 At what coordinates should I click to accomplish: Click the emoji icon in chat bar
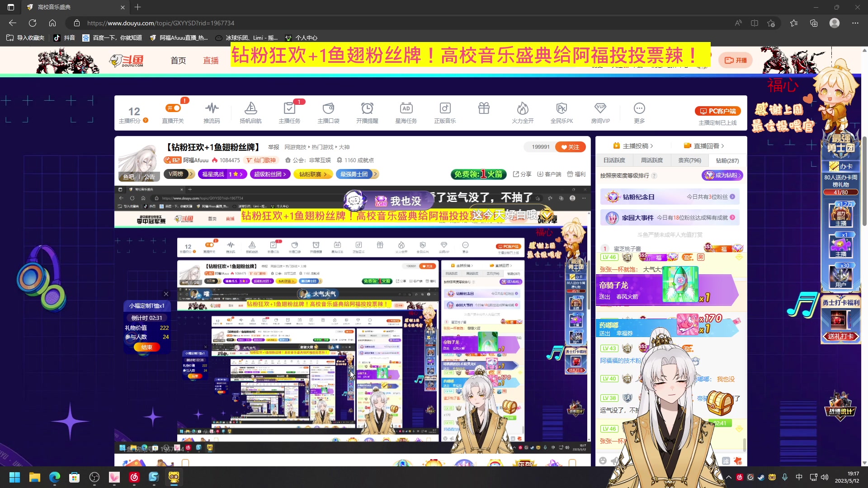click(603, 460)
